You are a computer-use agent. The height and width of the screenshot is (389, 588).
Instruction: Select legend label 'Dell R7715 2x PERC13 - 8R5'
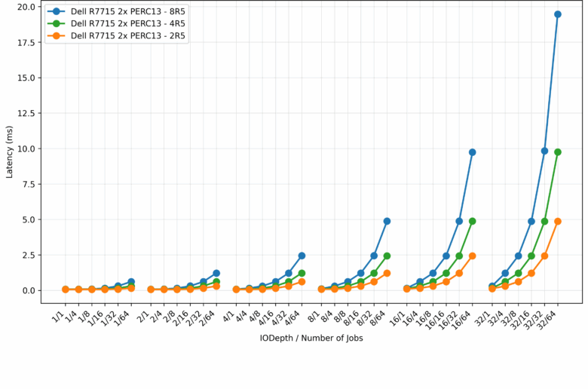[x=127, y=11]
